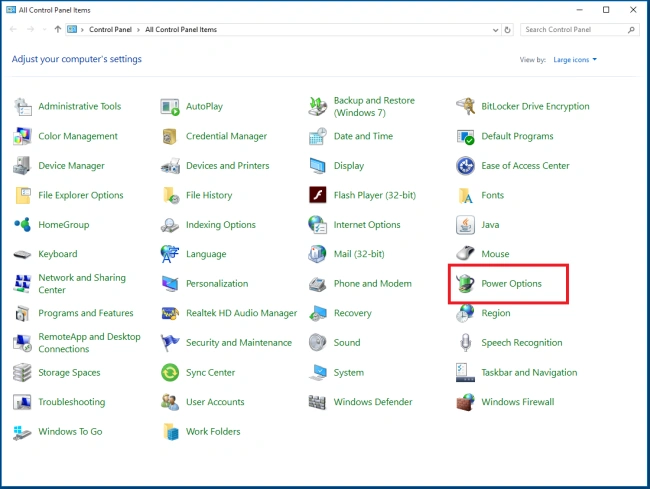
Task: Click the Ease of Access Center icon
Action: click(x=465, y=166)
